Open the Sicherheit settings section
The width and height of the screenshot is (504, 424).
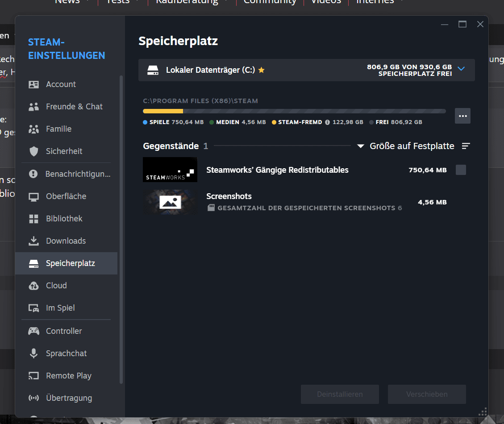coord(66,151)
